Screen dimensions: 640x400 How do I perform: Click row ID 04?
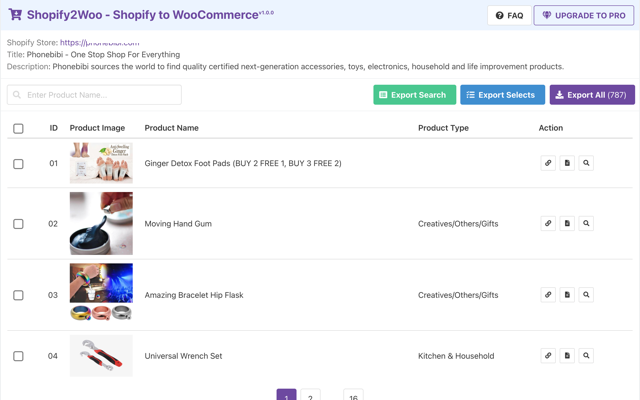pyautogui.click(x=53, y=356)
